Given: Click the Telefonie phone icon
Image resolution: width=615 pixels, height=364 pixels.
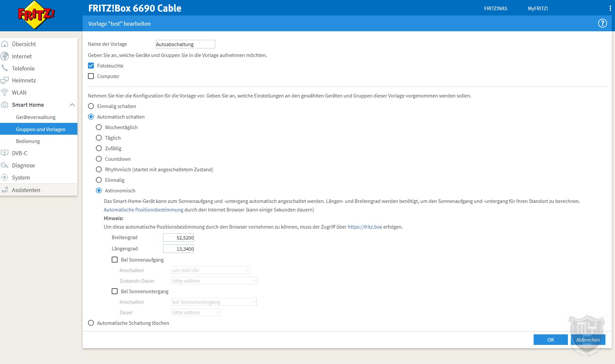Looking at the screenshot, I should point(5,68).
